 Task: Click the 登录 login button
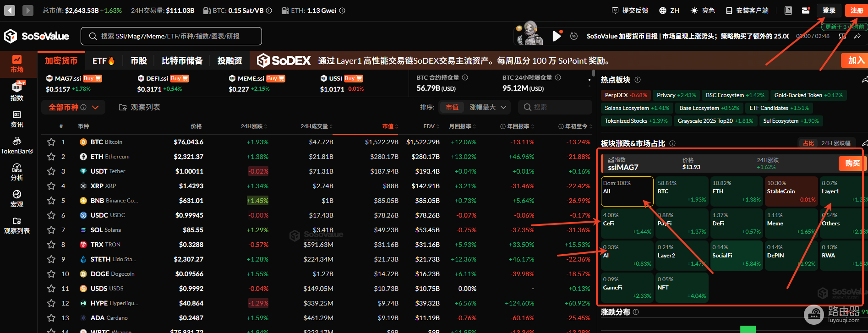(829, 11)
